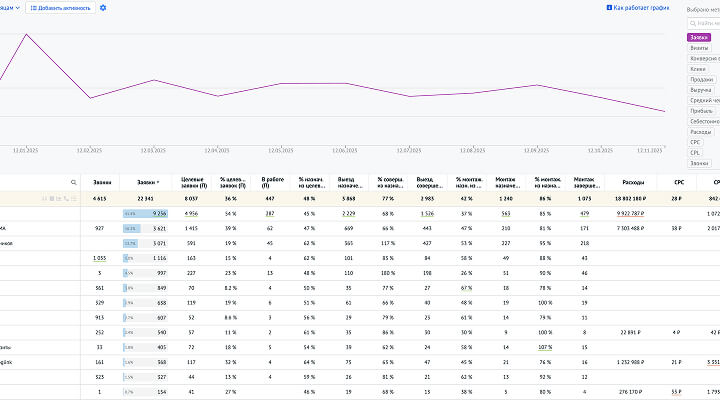The height and width of the screenshot is (400, 720).
Task: Open underlined 4 956 target requests value
Action: pos(191,213)
